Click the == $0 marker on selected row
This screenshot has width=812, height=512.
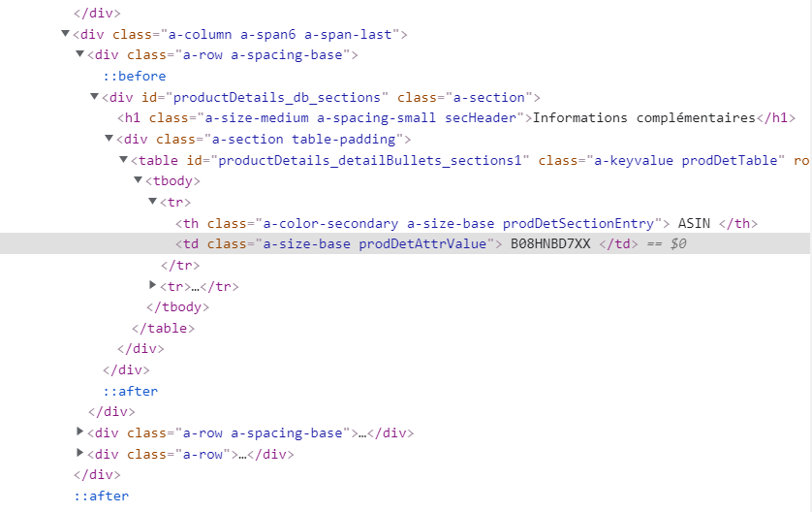click(x=667, y=243)
